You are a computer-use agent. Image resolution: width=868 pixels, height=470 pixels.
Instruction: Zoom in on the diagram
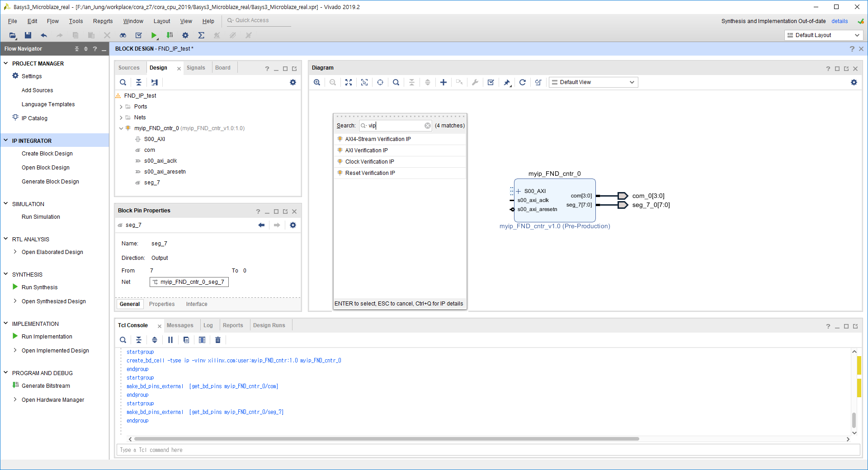(x=317, y=82)
